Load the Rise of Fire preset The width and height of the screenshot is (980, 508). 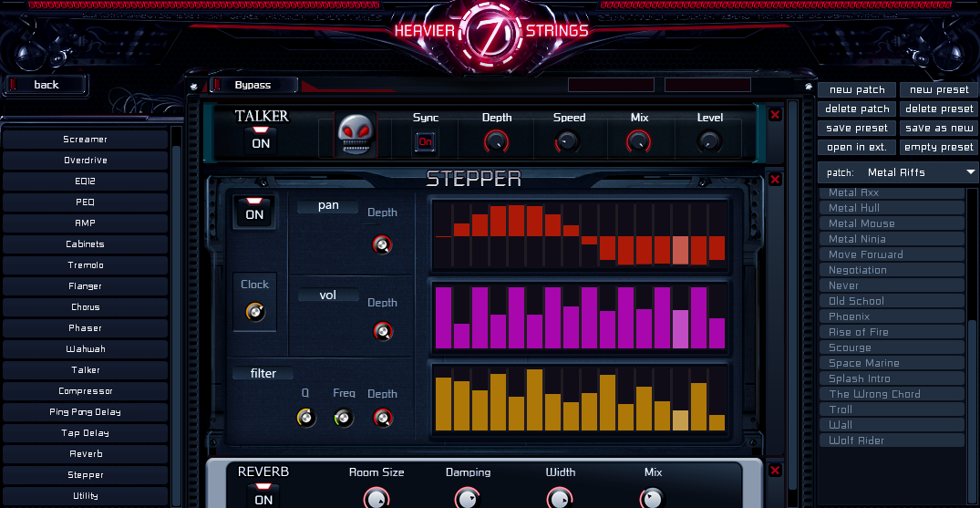[x=892, y=332]
